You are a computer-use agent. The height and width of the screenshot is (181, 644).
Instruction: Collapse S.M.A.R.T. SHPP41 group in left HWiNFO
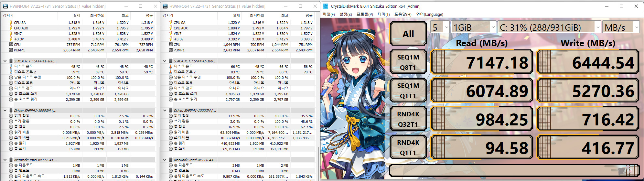pos(5,61)
